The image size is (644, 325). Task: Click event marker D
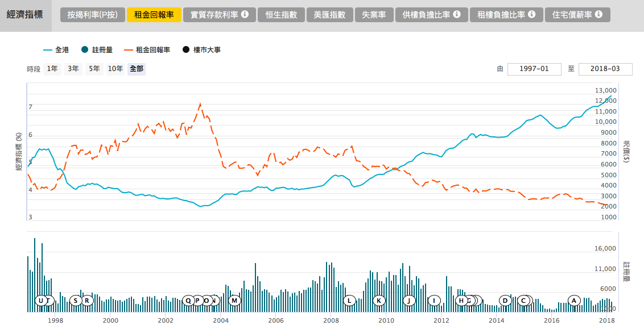(x=505, y=301)
